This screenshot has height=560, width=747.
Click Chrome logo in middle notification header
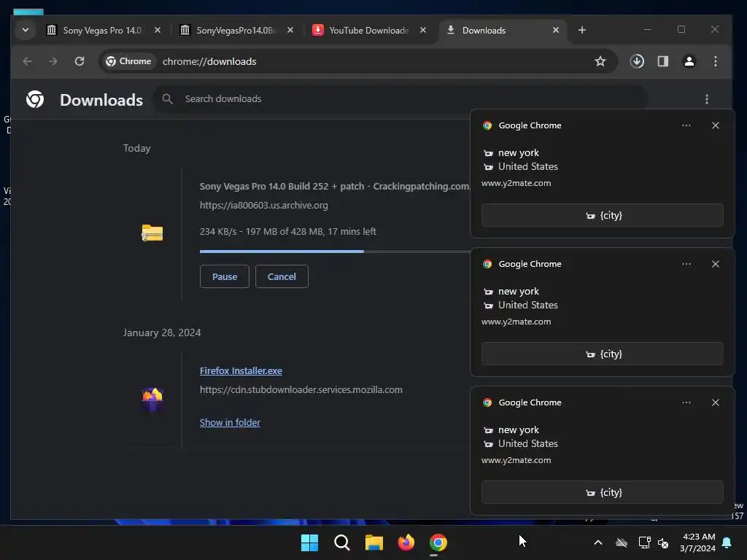[487, 264]
